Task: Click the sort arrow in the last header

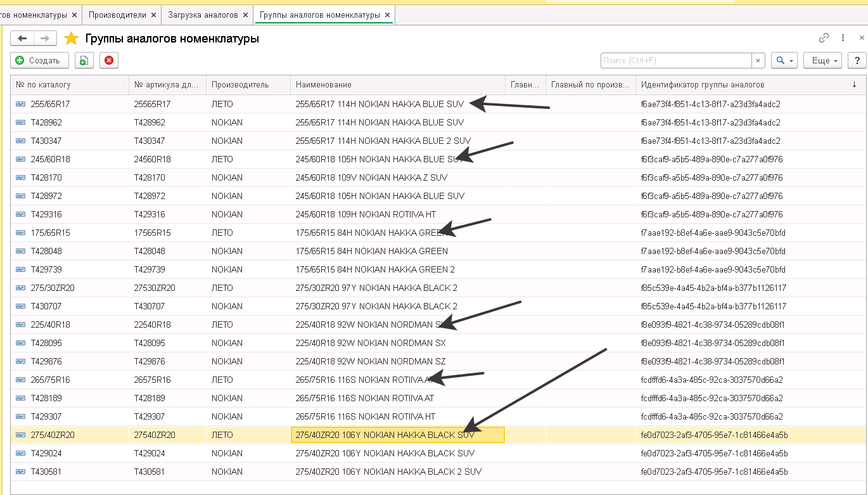Action: click(854, 84)
